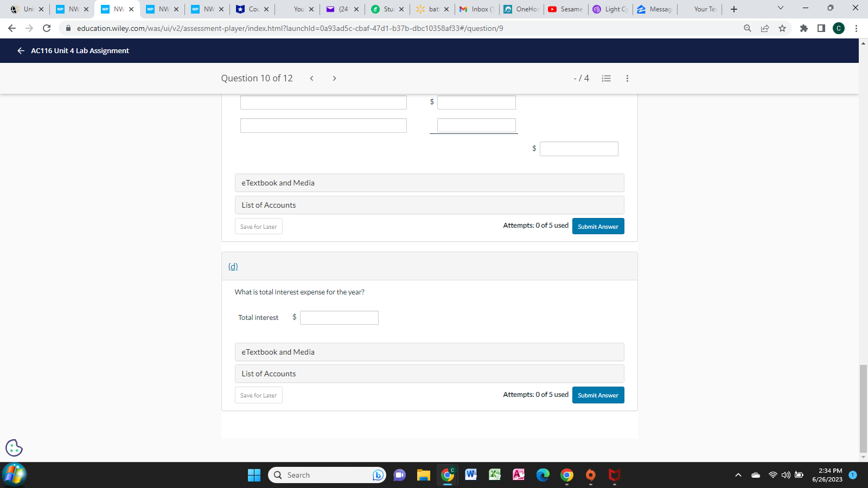The width and height of the screenshot is (868, 488).
Task: Focus the underlined amount input field
Action: coord(476,125)
